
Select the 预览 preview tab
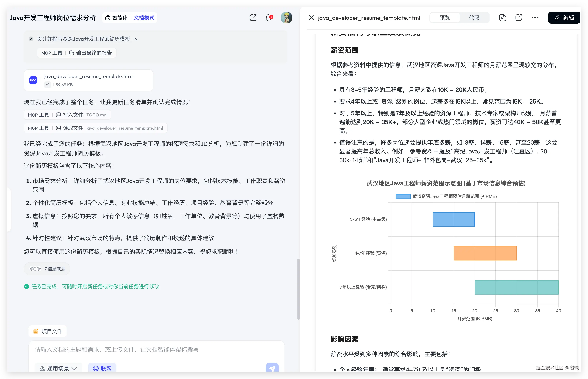point(444,18)
